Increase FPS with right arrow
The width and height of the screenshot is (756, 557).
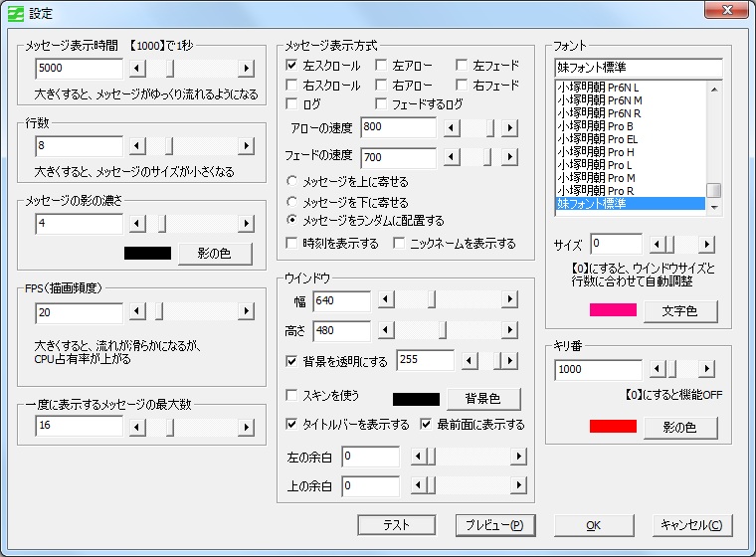[x=247, y=311]
